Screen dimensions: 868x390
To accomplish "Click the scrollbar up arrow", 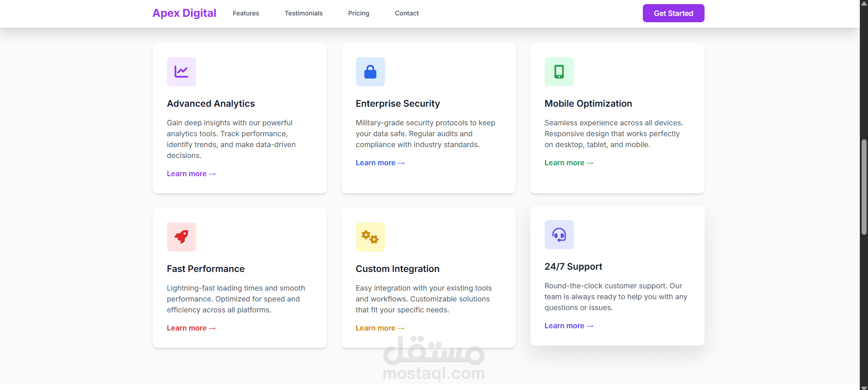I will point(864,3).
